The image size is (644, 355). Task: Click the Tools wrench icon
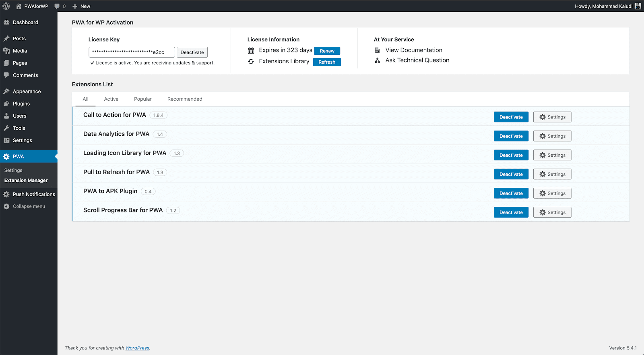[x=6, y=128]
